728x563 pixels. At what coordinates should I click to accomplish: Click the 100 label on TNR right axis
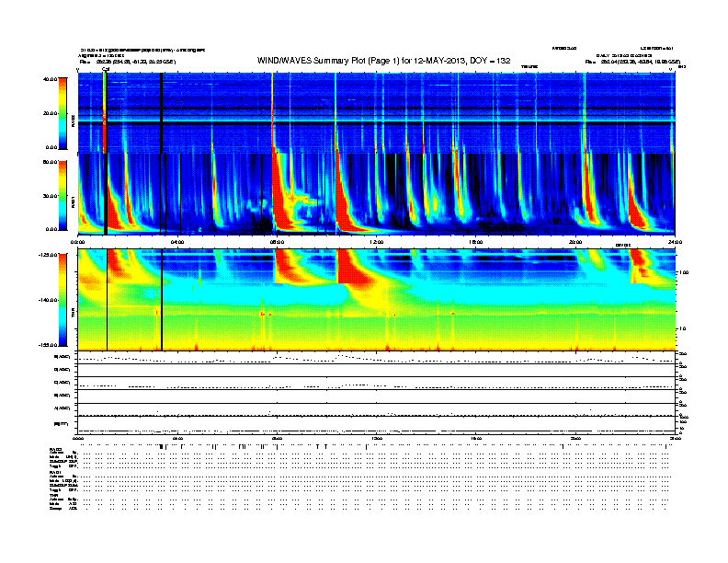683,272
